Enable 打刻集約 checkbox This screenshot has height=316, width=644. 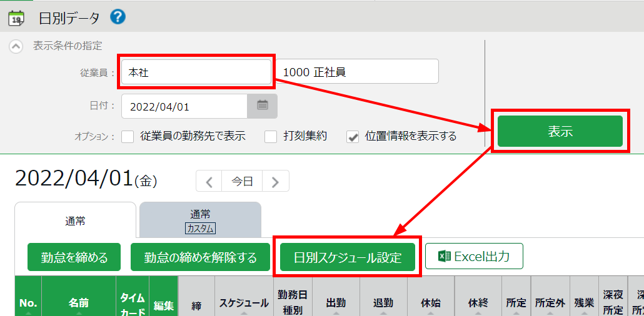pos(271,136)
